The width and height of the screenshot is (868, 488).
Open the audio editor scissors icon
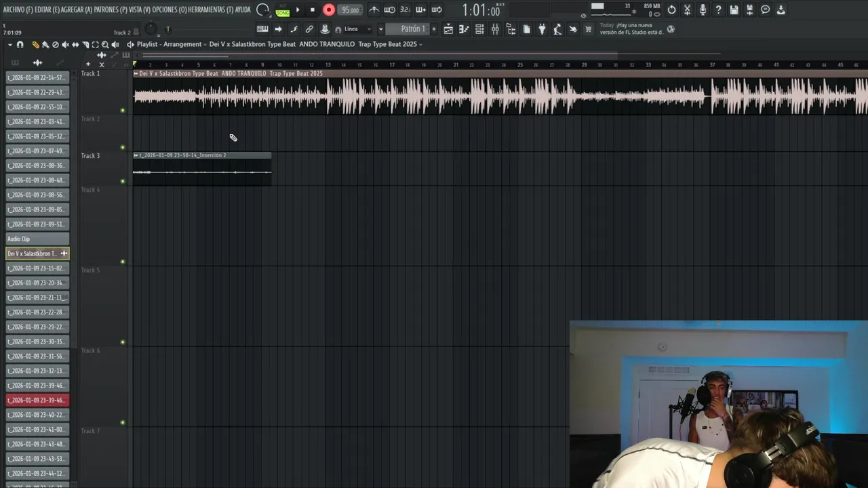coord(687,9)
